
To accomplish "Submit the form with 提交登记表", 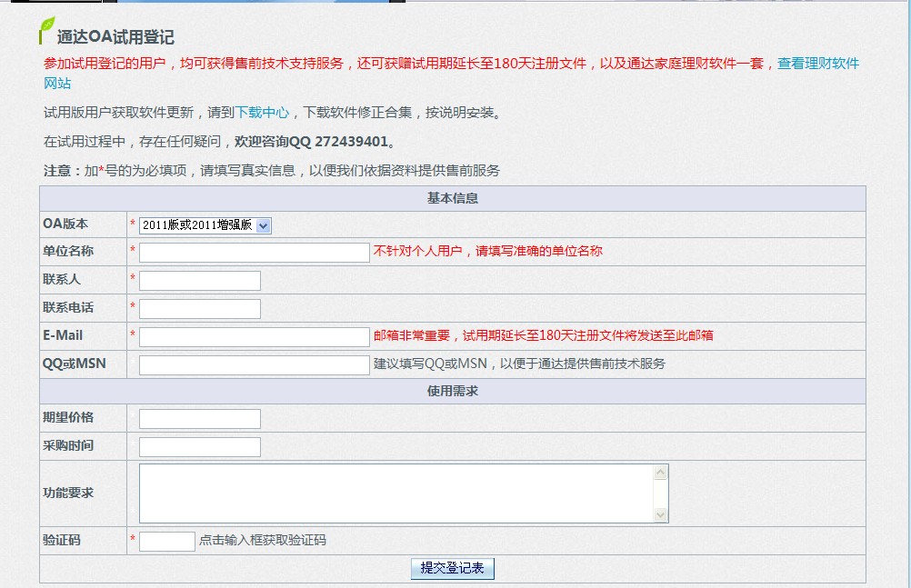I will tap(453, 568).
